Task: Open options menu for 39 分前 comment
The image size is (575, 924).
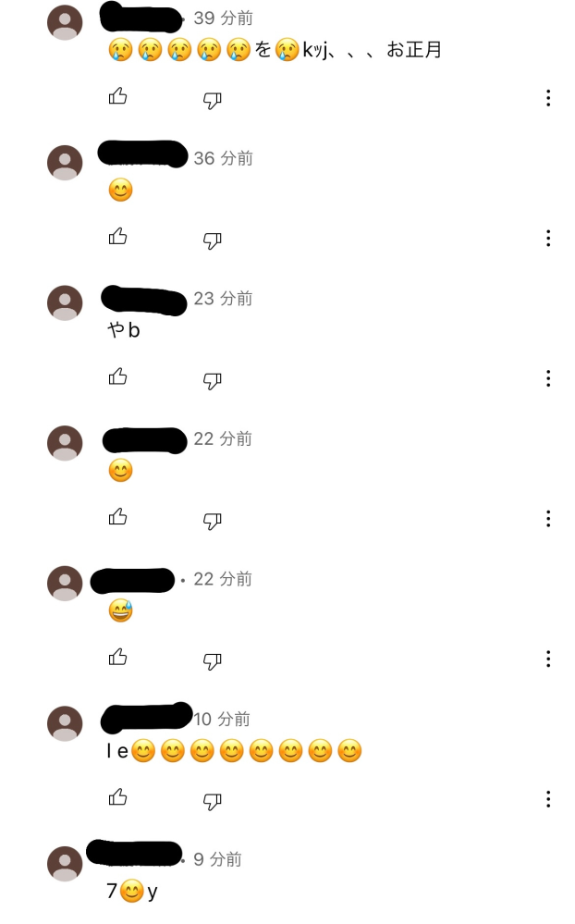Action: pyautogui.click(x=548, y=98)
